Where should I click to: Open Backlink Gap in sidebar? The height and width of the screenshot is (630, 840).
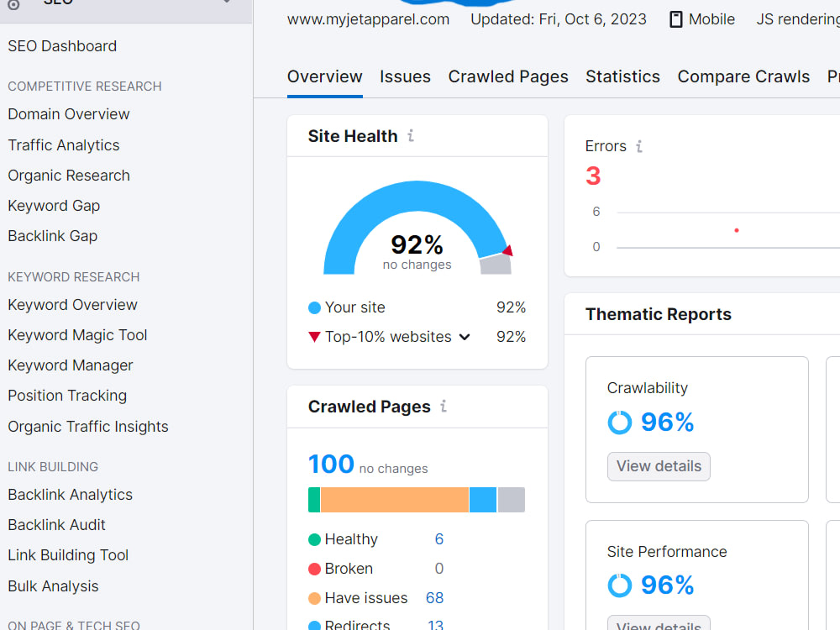tap(52, 236)
